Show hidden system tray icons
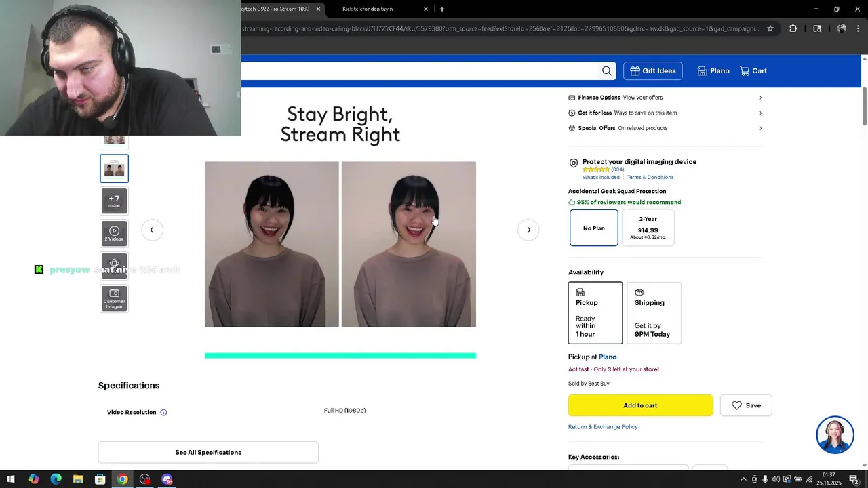This screenshot has width=868, height=488. (743, 479)
